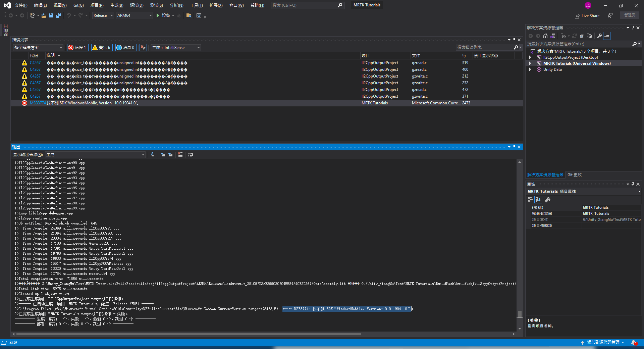The height and width of the screenshot is (349, 644).
Task: Toggle the 消息 0 messages filter
Action: [x=126, y=48]
